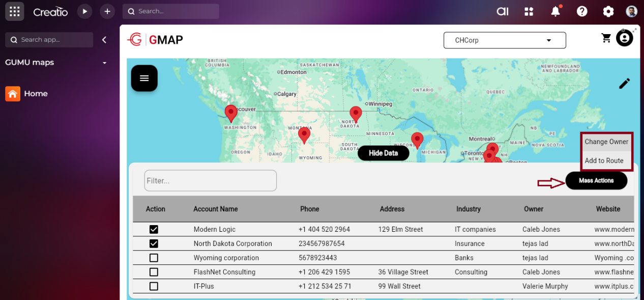This screenshot has width=644, height=300.
Task: Click the Search app field
Action: point(49,40)
